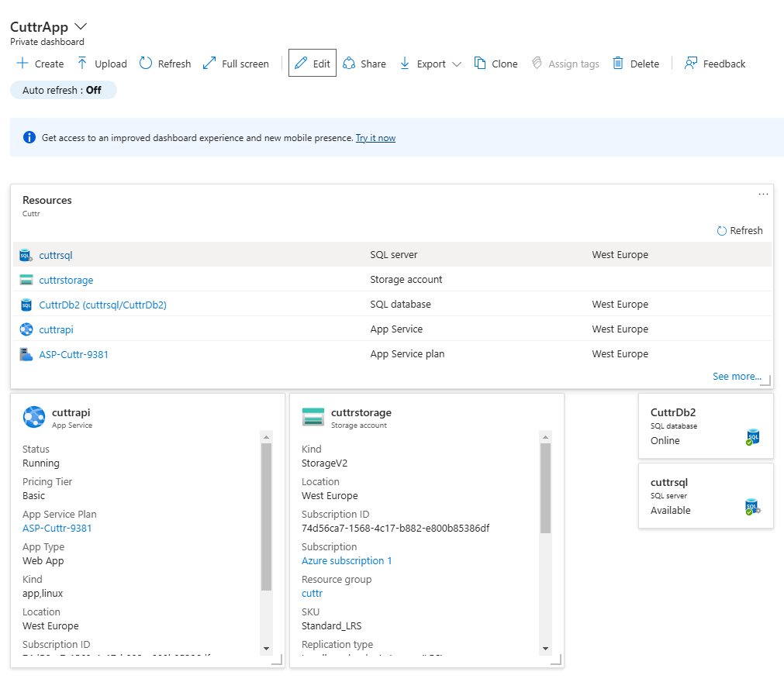
Task: Click the cuttrsql tile SQL server icon
Action: click(752, 507)
